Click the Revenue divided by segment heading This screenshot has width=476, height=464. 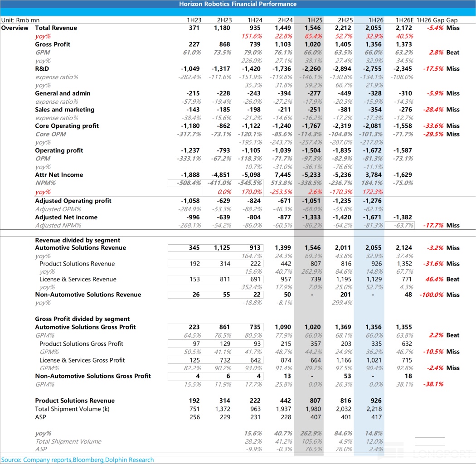coord(78,240)
